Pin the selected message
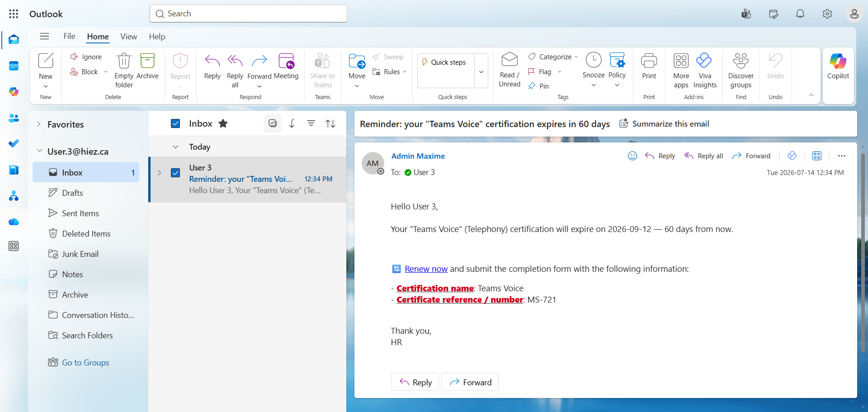 [x=539, y=86]
